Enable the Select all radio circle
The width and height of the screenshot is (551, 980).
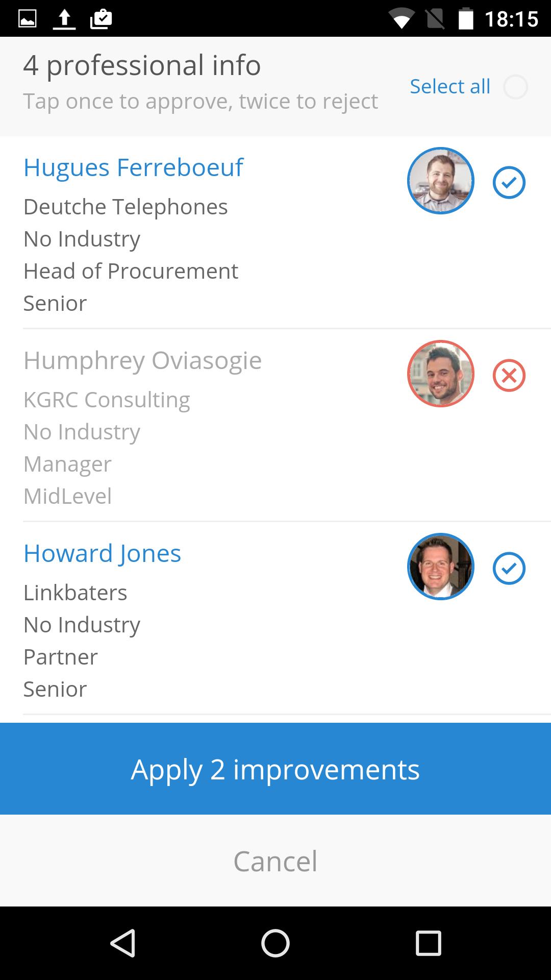tap(515, 87)
